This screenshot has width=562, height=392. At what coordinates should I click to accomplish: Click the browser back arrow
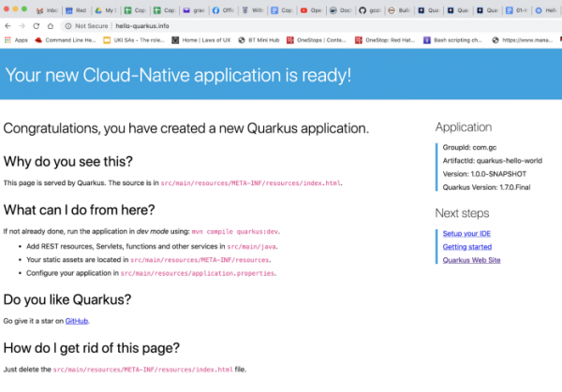9,26
